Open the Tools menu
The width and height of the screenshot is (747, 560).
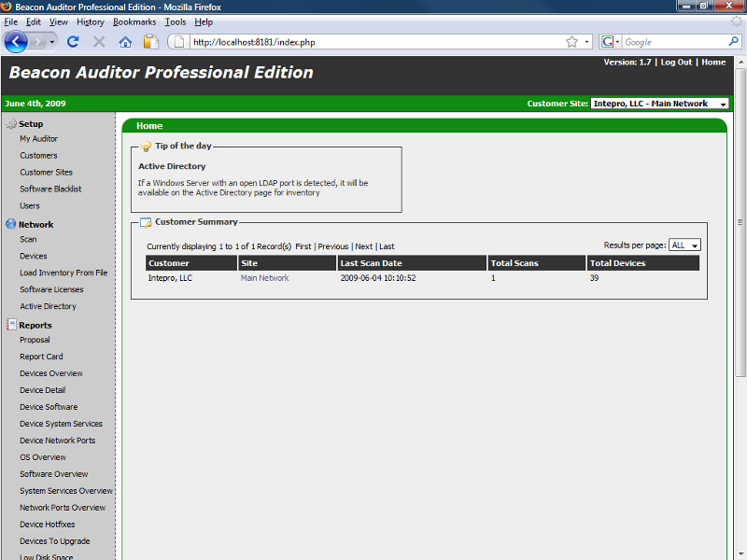pos(176,21)
